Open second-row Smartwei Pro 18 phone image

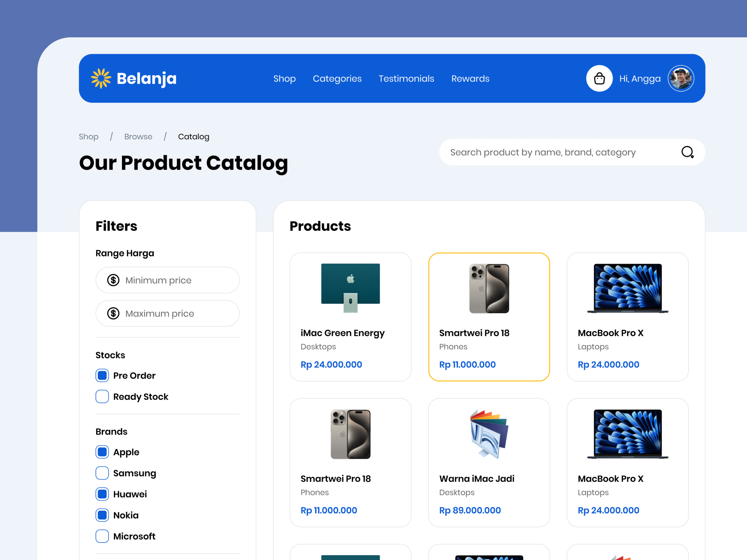[350, 434]
